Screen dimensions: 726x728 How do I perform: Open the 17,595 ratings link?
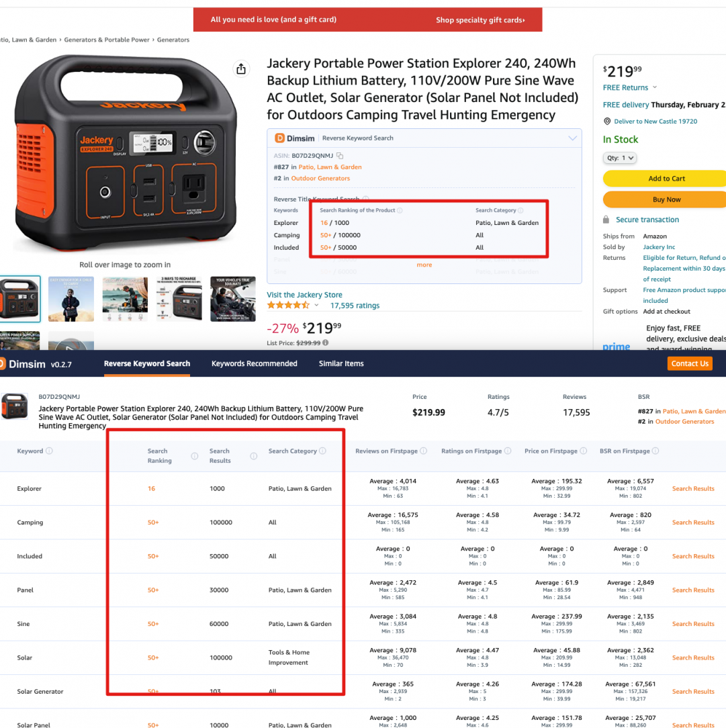(355, 306)
